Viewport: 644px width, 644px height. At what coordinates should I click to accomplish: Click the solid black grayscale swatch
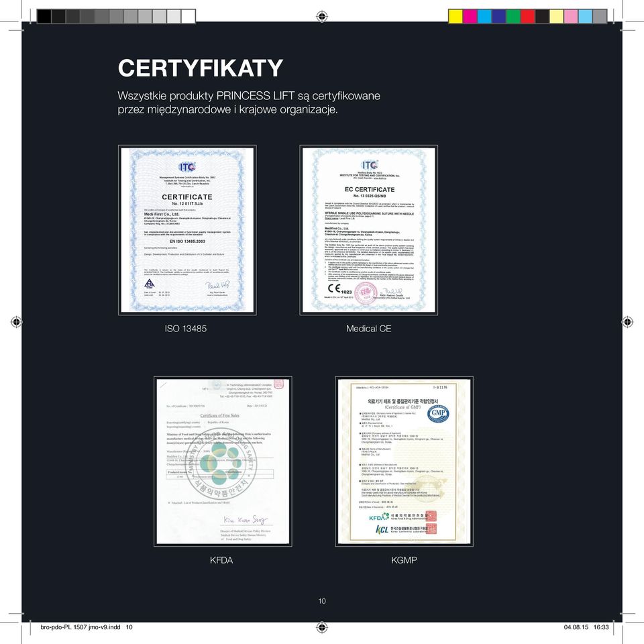tap(44, 16)
